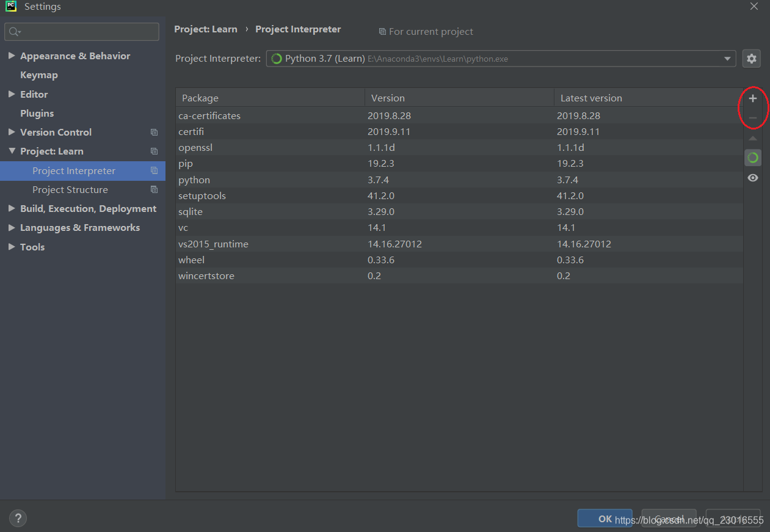Select the sqlite package row

(459, 212)
